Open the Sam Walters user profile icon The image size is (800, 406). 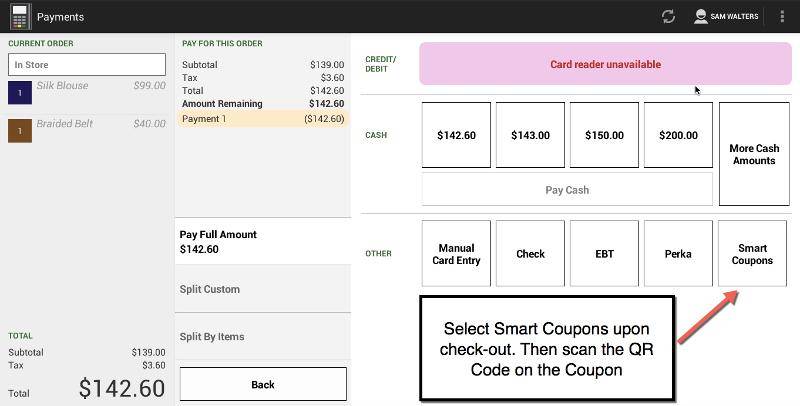coord(701,16)
